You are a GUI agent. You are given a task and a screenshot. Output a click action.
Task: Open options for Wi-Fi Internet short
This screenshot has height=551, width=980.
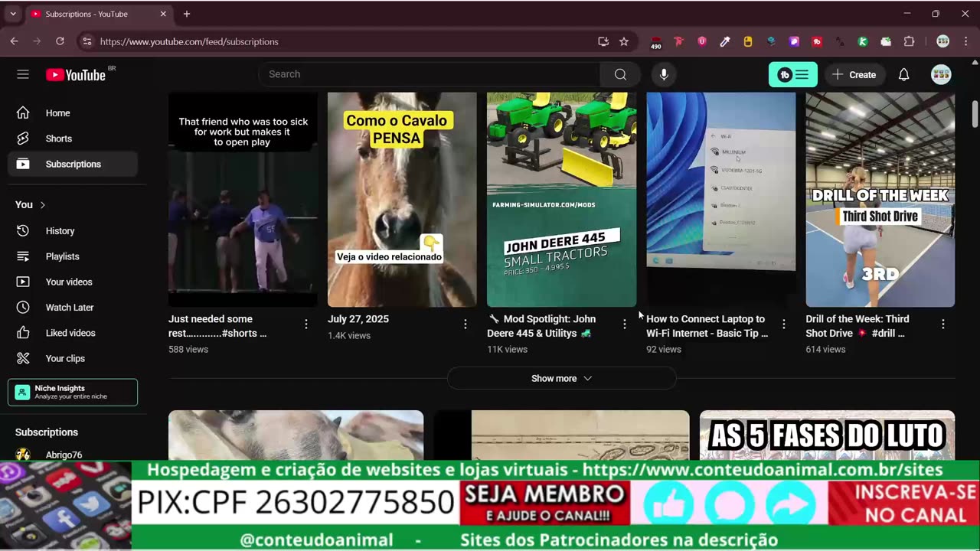(784, 324)
